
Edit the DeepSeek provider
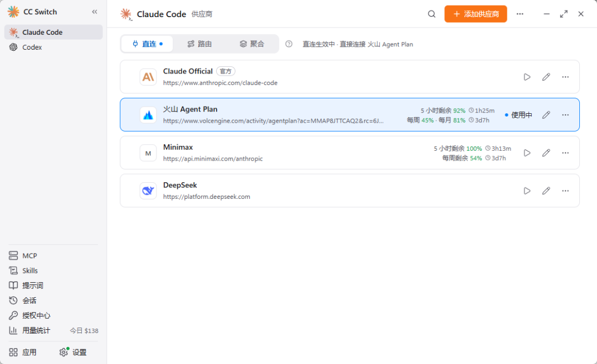(x=546, y=191)
